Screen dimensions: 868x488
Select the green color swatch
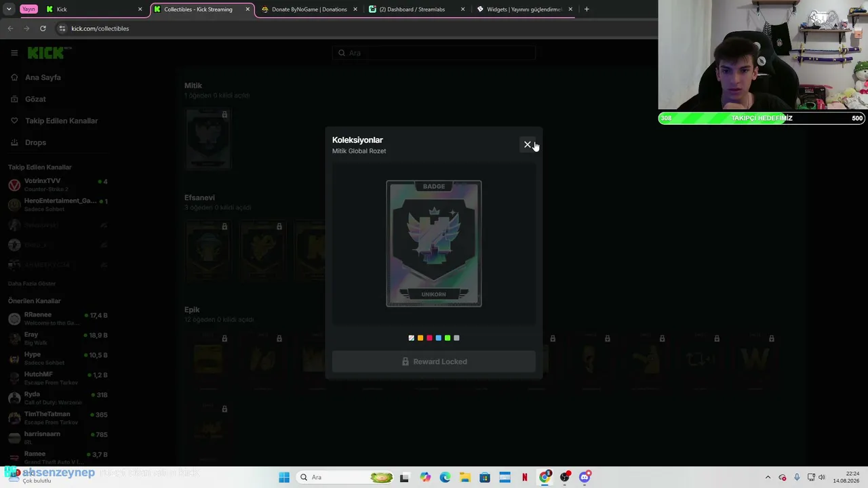click(448, 338)
